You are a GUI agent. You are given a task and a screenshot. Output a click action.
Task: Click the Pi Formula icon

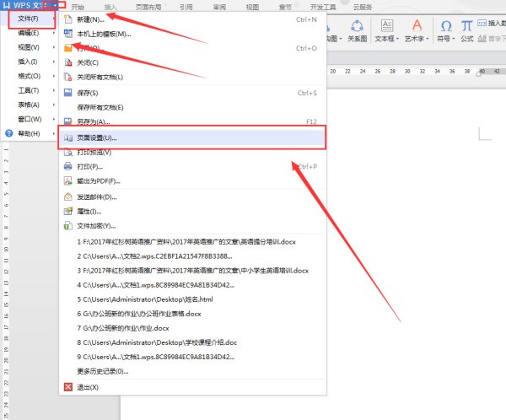tap(466, 26)
